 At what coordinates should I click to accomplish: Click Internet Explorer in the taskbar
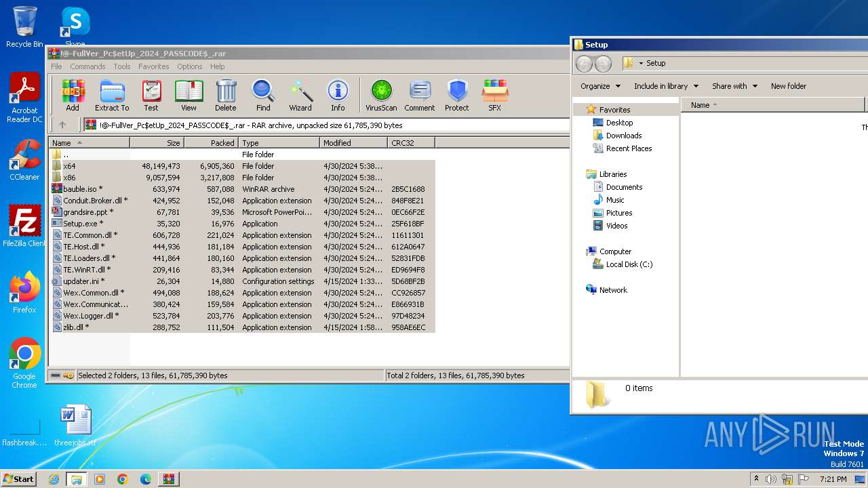pyautogui.click(x=54, y=479)
